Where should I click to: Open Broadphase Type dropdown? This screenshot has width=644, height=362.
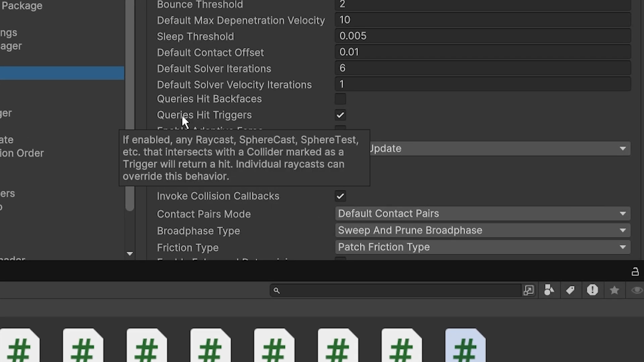tap(482, 231)
